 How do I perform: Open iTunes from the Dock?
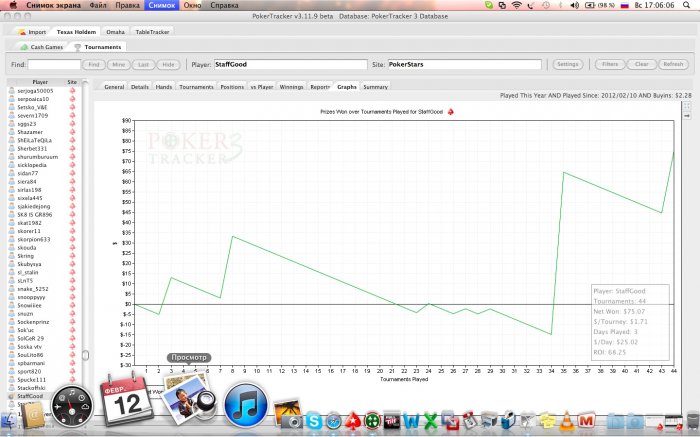[x=246, y=405]
